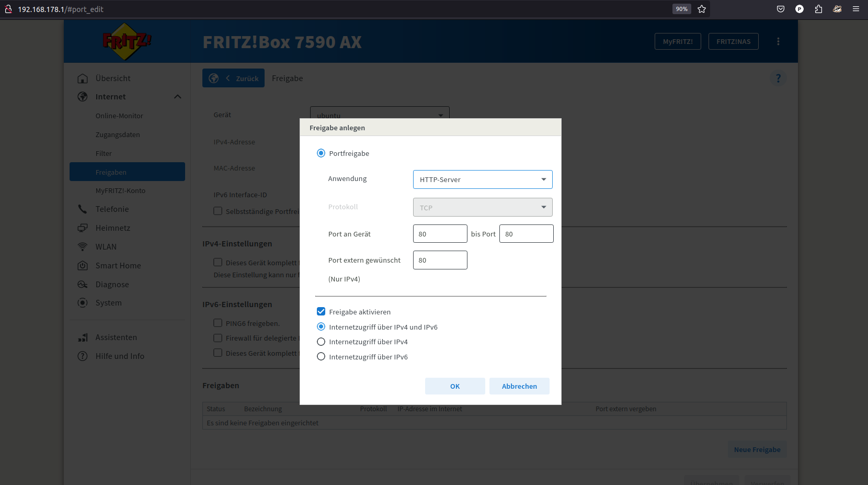Go to MyFRITZ!-Konto submenu entry
This screenshot has height=485, width=868.
coord(120,191)
